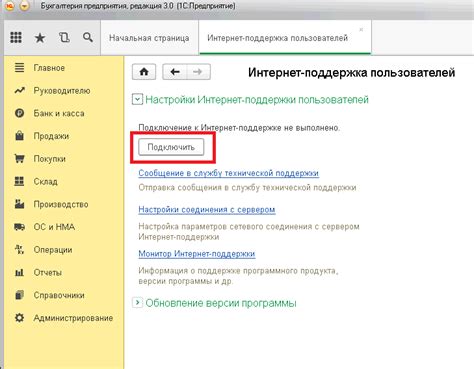This screenshot has height=369, width=474.
Task: Click the Продажи shopping bag icon
Action: [20, 136]
